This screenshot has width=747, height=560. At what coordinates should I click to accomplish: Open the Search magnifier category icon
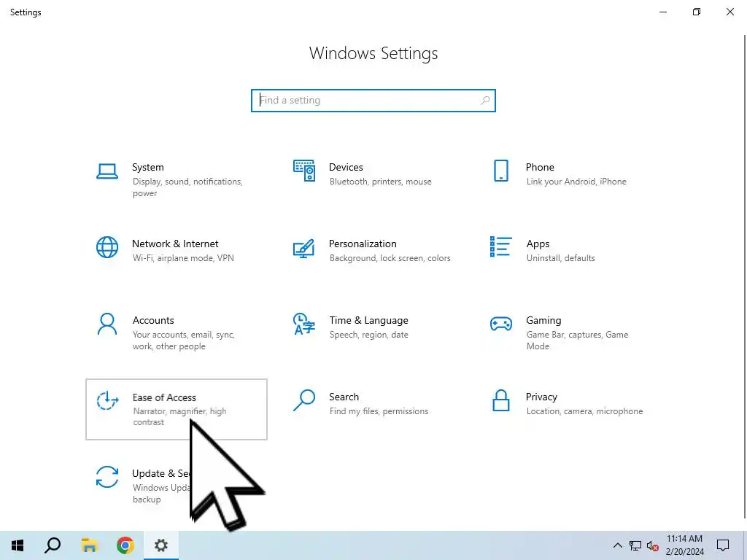tap(304, 400)
